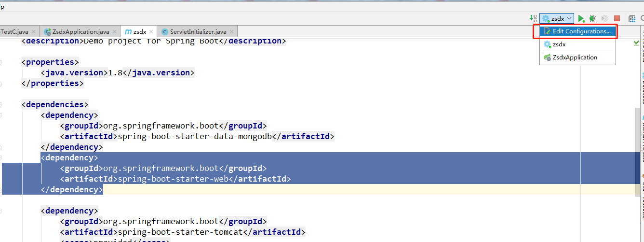Click groupId line above the tomcat artifactId
Image resolution: width=644 pixels, height=242 pixels.
click(x=163, y=221)
